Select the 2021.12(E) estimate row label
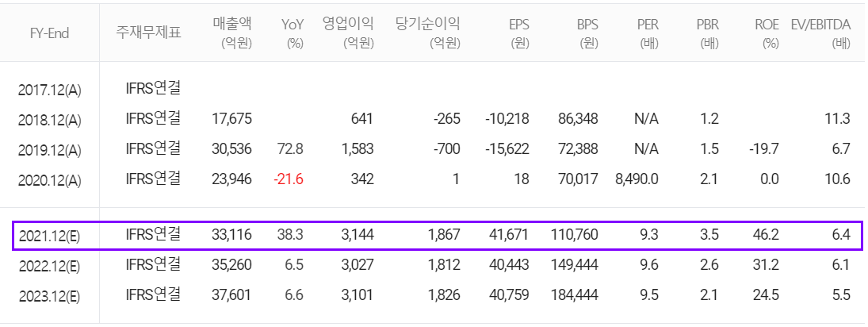 49,236
